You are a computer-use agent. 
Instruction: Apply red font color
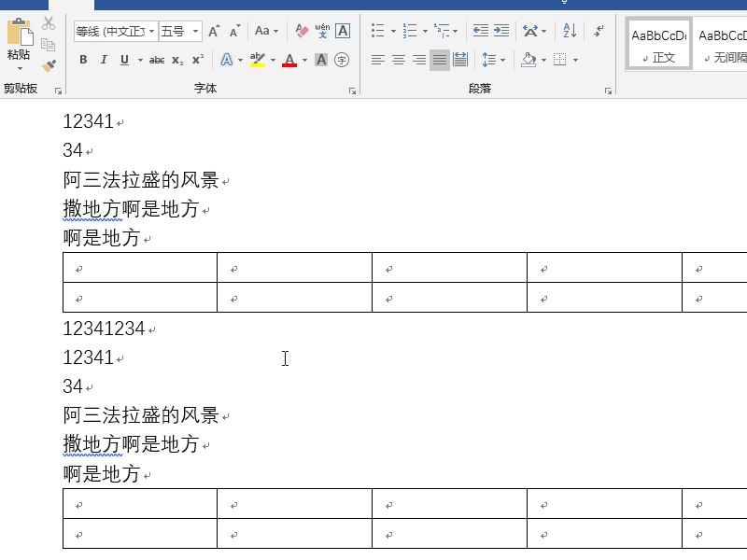[x=289, y=60]
